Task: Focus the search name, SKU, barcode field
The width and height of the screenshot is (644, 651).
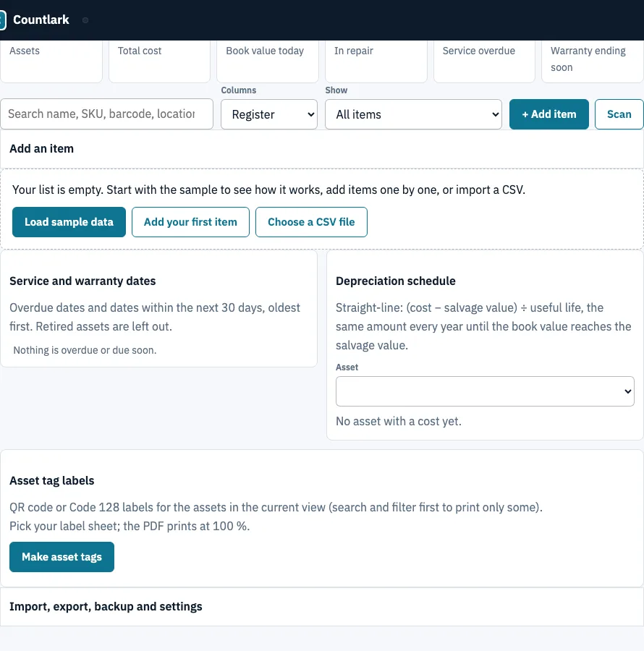Action: pos(106,114)
